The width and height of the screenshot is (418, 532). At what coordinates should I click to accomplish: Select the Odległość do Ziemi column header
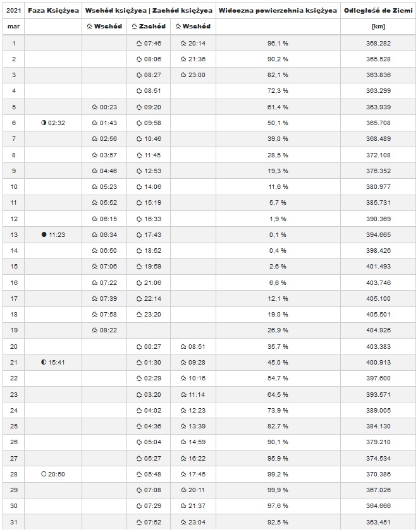378,11
